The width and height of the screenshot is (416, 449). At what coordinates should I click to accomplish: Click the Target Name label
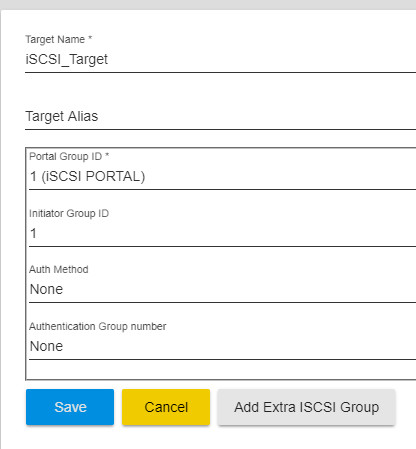[x=59, y=39]
